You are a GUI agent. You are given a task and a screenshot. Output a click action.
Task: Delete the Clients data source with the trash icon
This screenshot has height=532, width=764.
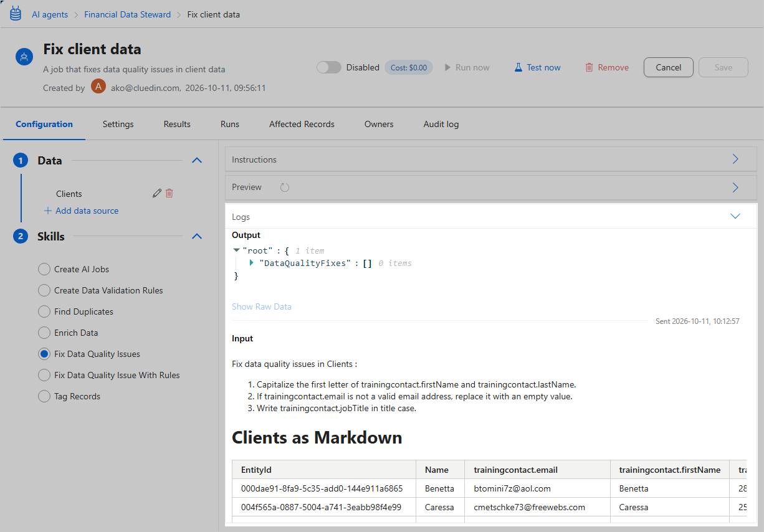169,193
